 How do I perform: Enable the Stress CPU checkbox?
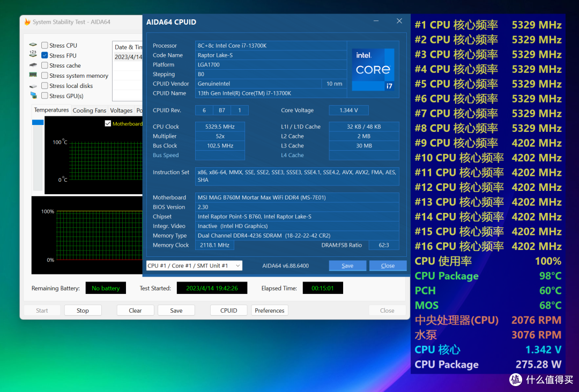point(44,46)
